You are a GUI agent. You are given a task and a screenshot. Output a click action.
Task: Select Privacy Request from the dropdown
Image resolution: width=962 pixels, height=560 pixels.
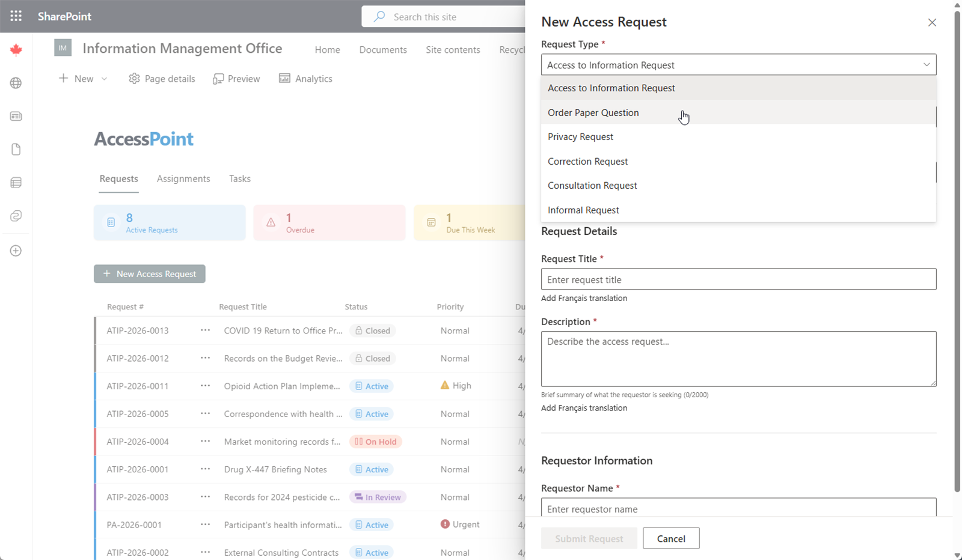point(580,136)
